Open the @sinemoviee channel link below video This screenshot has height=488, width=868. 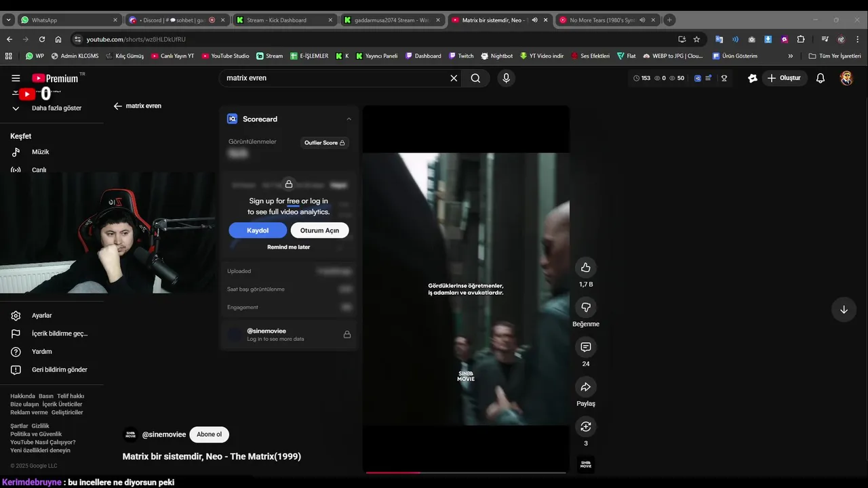coord(163,435)
